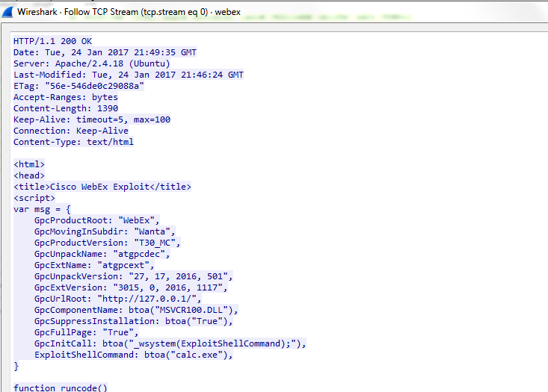The image size is (548, 392).
Task: Click the '<title>Cisco WebEx Exploit</title>' line
Action: [x=102, y=187]
